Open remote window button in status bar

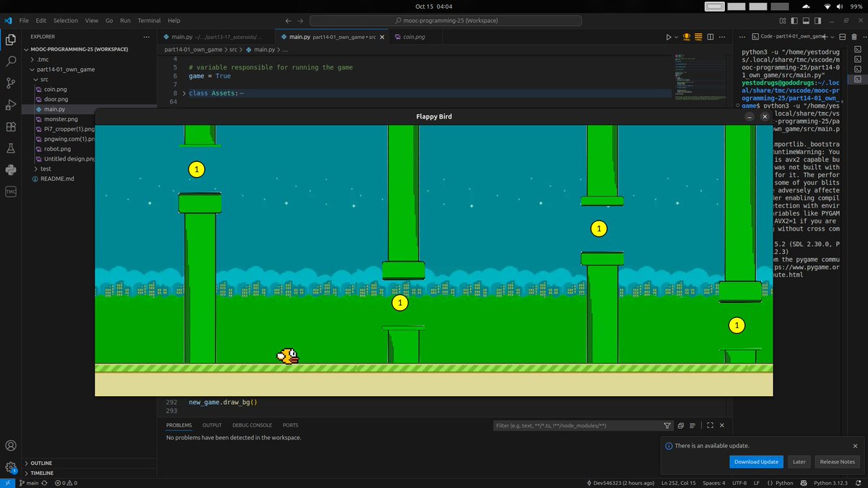point(7,482)
